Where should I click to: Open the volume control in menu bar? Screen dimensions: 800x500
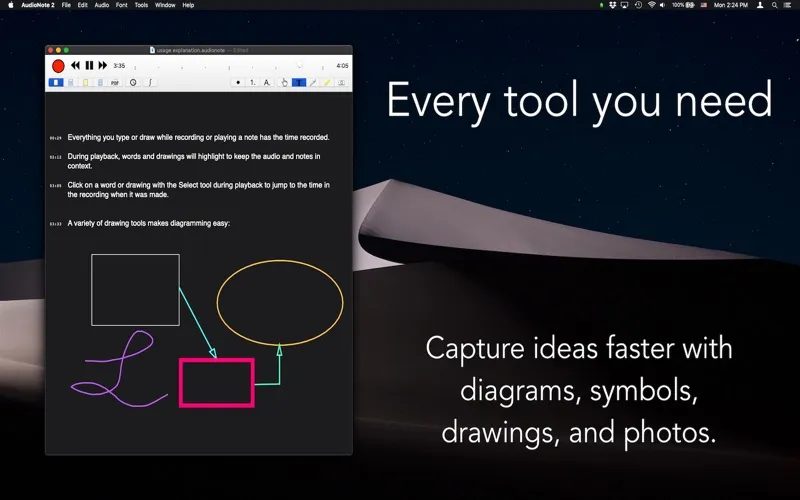[x=662, y=5]
